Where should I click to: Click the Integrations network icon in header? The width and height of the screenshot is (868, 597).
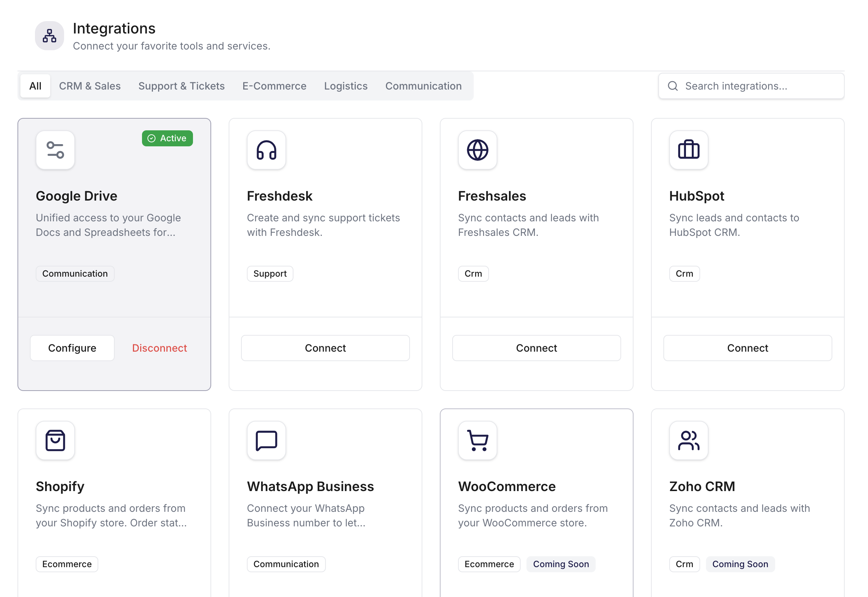click(x=50, y=36)
